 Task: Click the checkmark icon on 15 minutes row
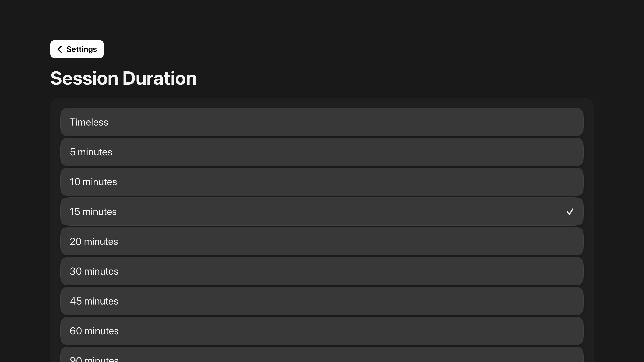pos(570,212)
